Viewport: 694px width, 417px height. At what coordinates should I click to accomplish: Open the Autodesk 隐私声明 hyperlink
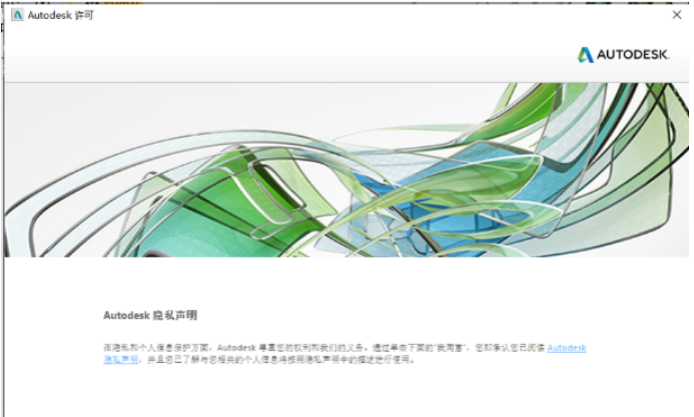(567, 348)
